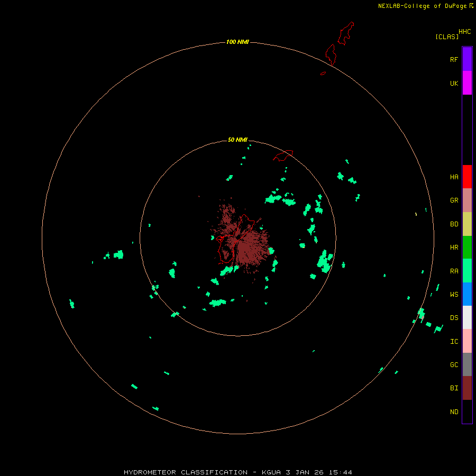
Task: Click the RA legend label
Action: [454, 271]
